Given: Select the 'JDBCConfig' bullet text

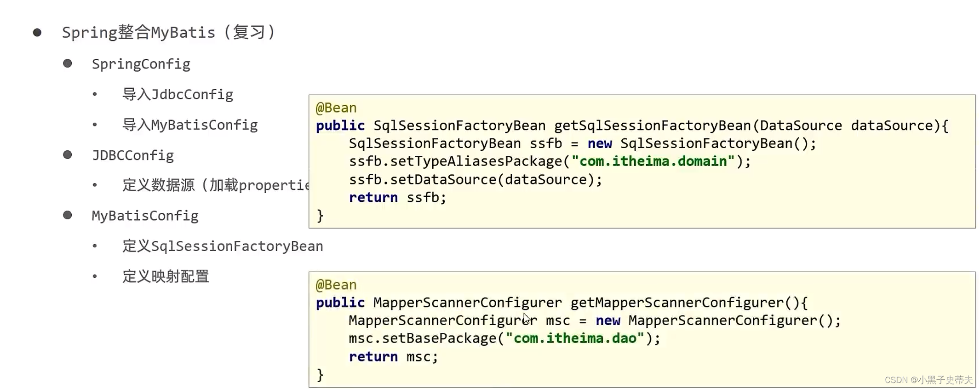Looking at the screenshot, I should pos(132,155).
